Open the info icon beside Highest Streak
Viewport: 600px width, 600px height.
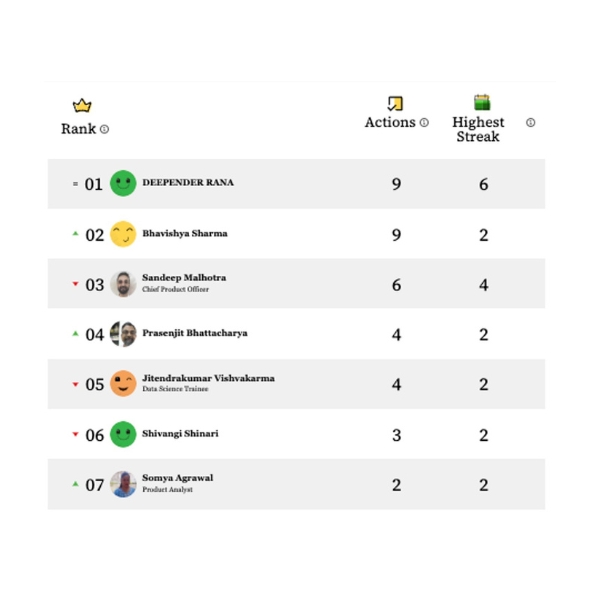pyautogui.click(x=530, y=122)
